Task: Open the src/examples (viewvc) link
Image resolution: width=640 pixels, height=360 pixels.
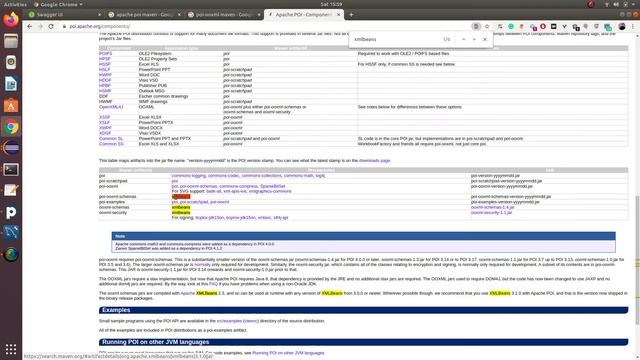Action: (238, 321)
